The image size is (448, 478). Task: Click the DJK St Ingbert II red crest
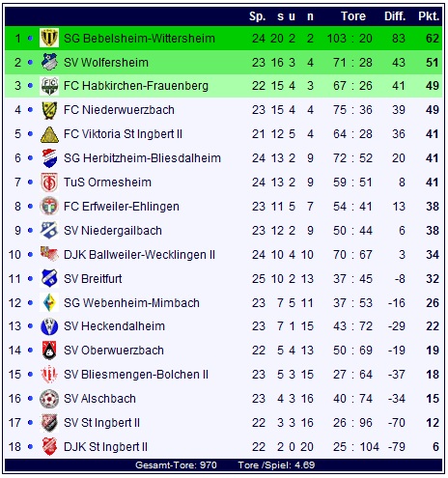pos(49,446)
